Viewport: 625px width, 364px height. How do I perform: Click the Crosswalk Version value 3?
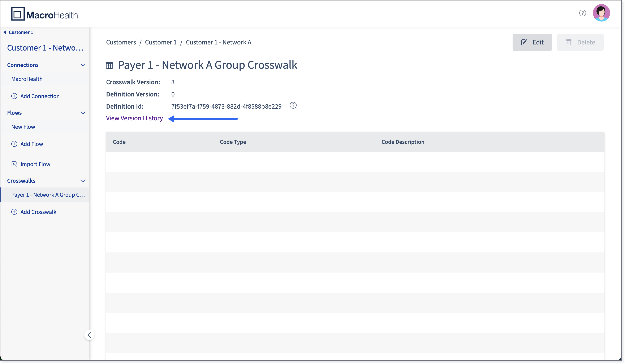pos(173,82)
